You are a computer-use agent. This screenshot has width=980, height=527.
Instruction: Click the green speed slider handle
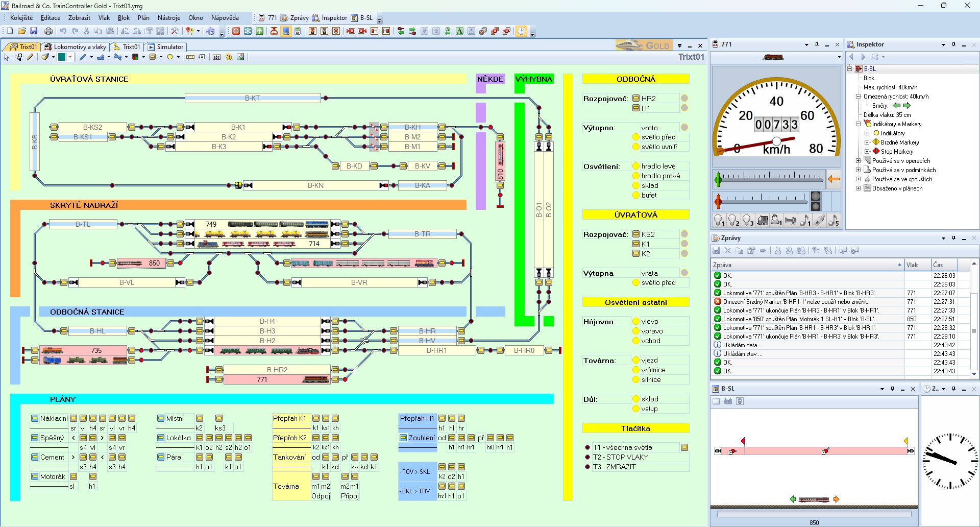(x=719, y=179)
